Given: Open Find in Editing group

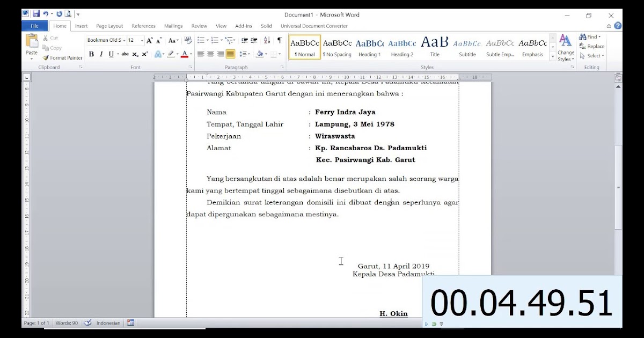Looking at the screenshot, I should pos(590,37).
